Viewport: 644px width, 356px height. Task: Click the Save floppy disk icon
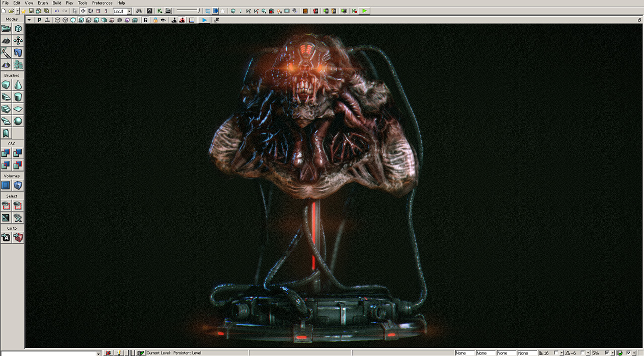[x=31, y=11]
